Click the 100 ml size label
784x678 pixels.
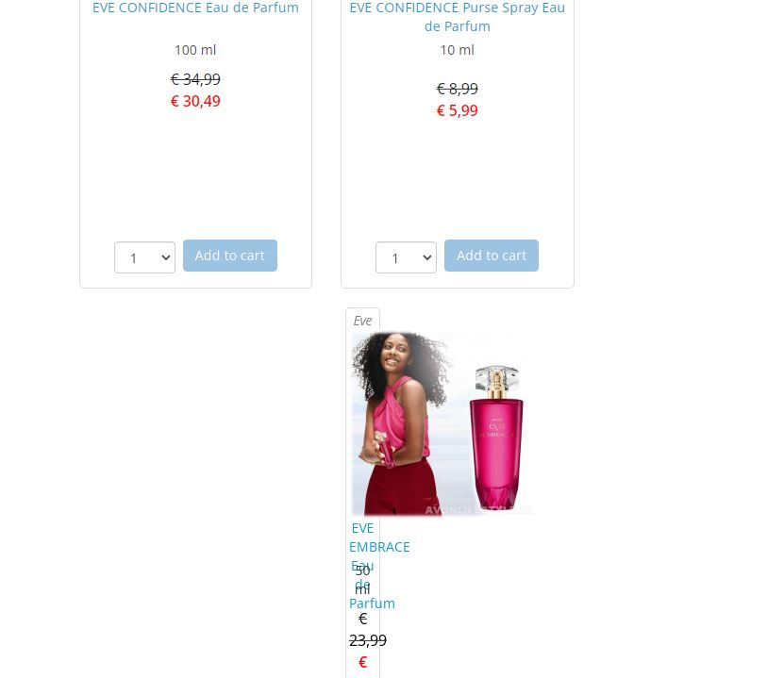point(195,50)
